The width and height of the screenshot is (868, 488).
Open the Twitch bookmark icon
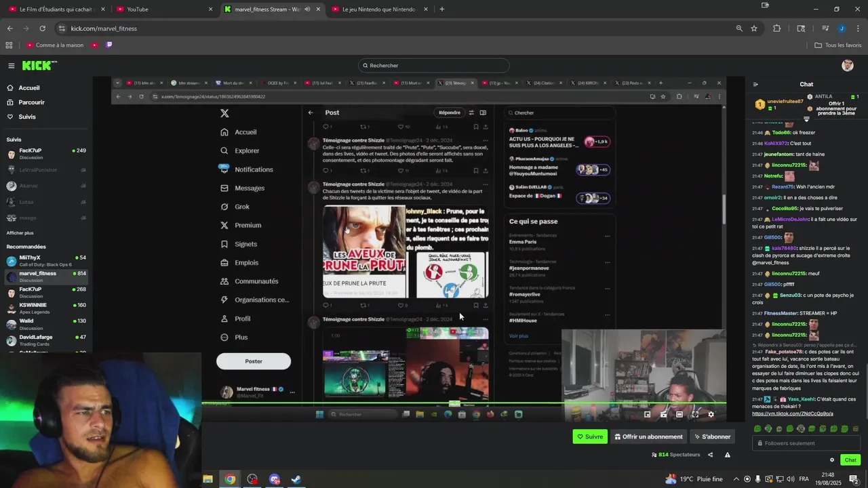(109, 45)
